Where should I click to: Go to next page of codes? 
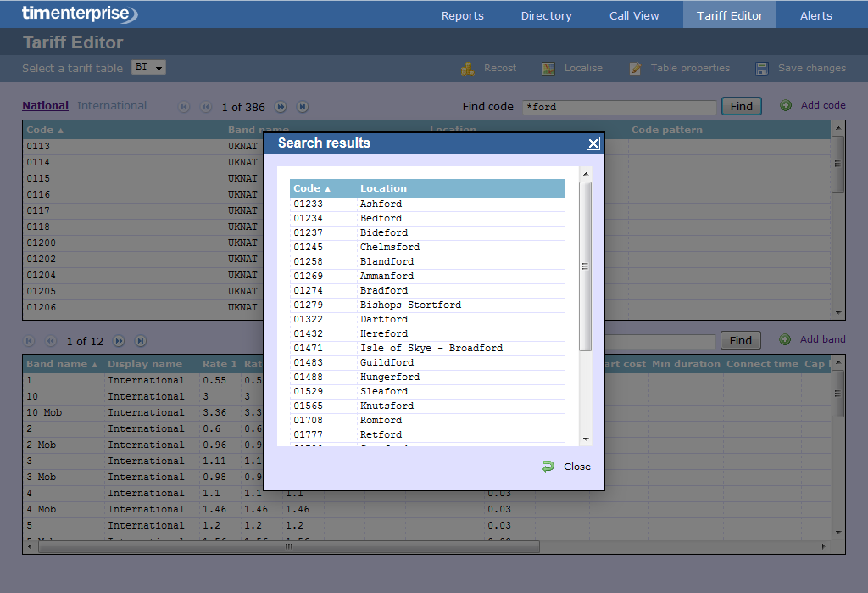pos(281,107)
